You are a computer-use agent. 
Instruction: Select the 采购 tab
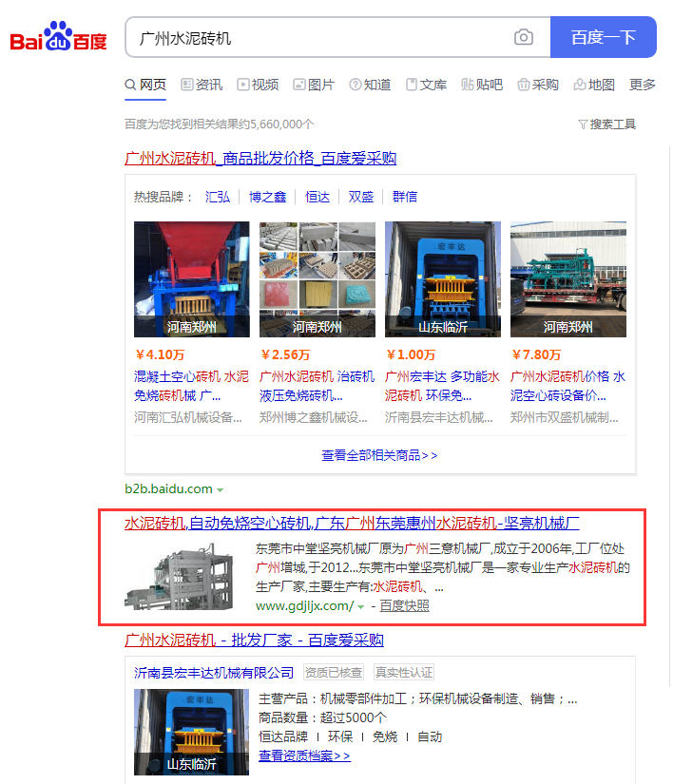click(538, 85)
